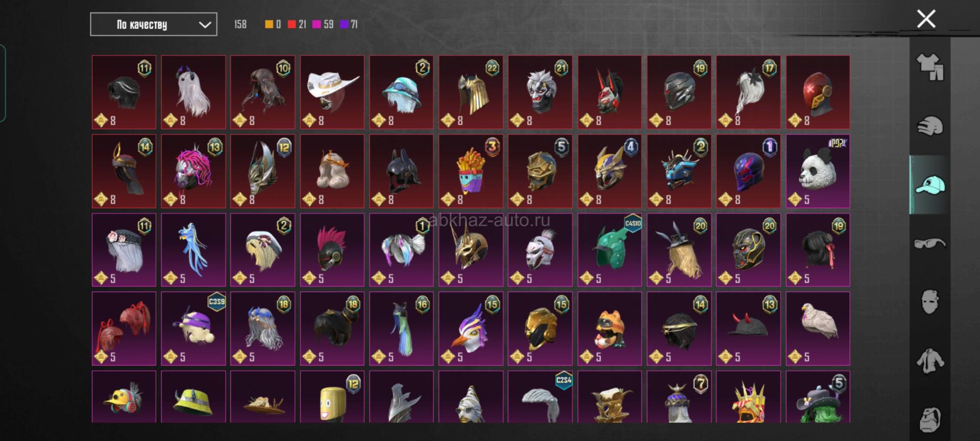This screenshot has height=441, width=980.
Task: Select the yellow-green bucket hat item
Action: click(193, 397)
